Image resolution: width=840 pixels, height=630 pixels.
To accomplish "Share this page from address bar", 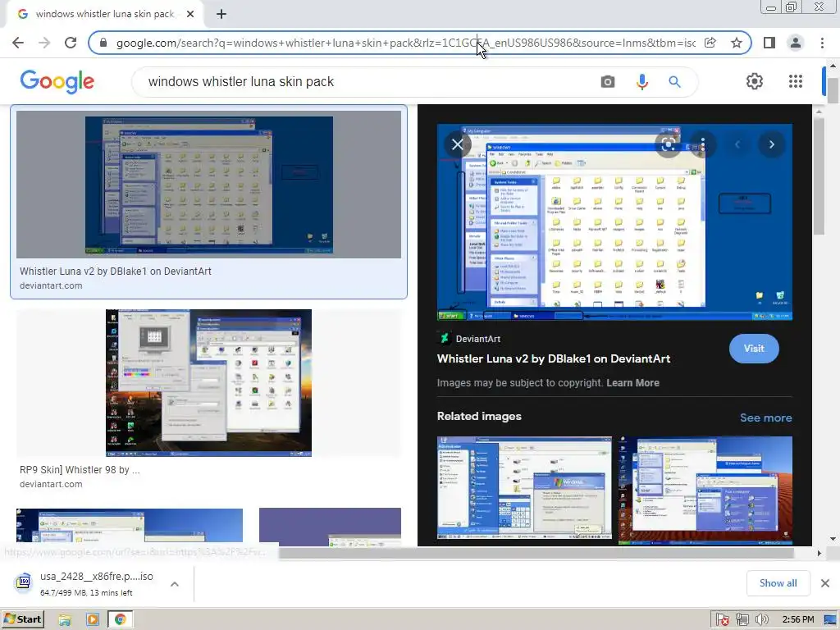I will (710, 43).
